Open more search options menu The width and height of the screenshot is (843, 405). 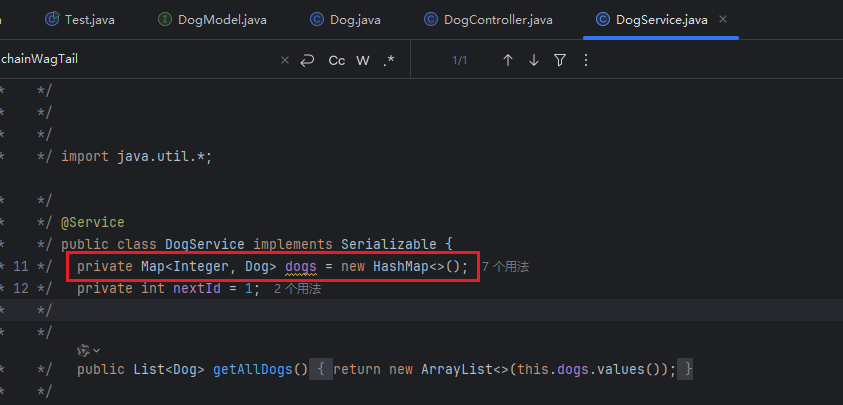(586, 60)
